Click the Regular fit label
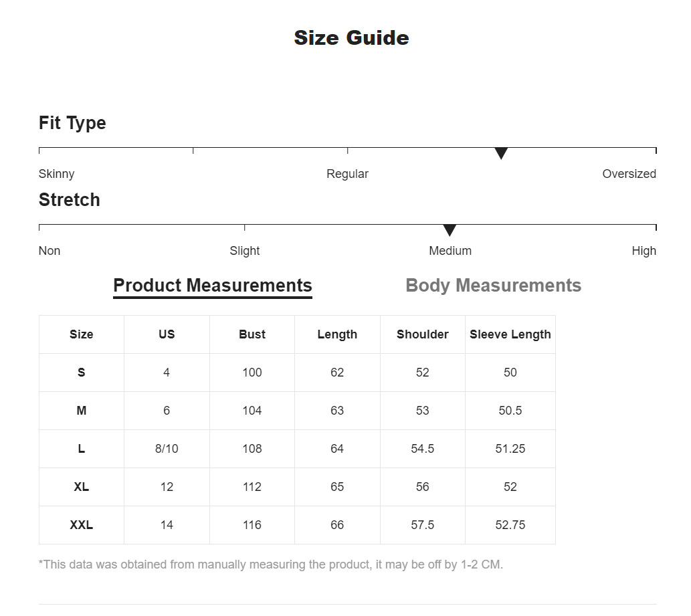Viewport: 691px width, 616px height. [347, 174]
